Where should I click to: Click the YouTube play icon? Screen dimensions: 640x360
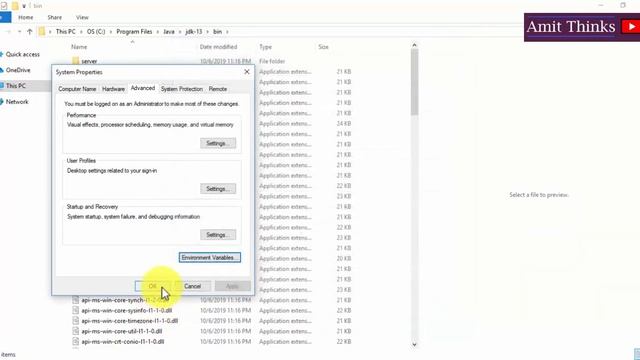[x=630, y=27]
